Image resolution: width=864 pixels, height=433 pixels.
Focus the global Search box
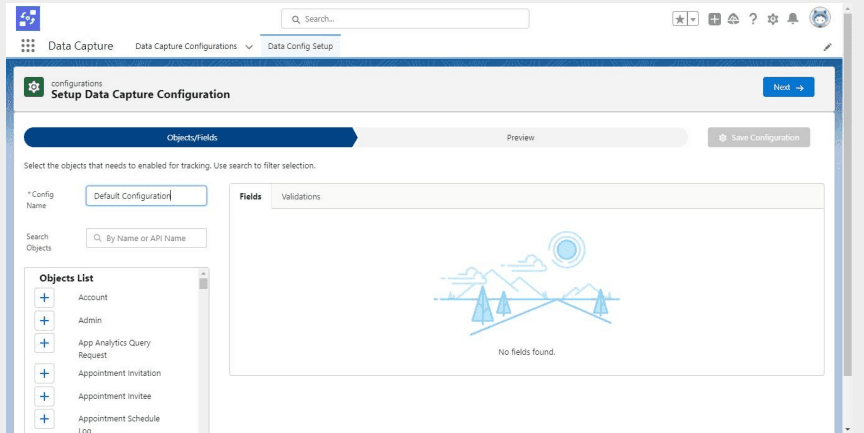pos(405,19)
